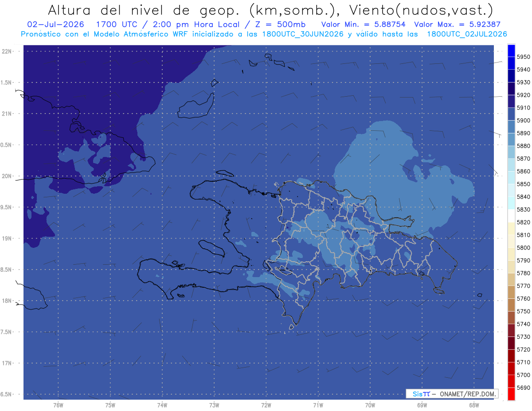Screen dimensions: 532x411
Task: Click the colorbar value "5890"
Action: click(524, 133)
